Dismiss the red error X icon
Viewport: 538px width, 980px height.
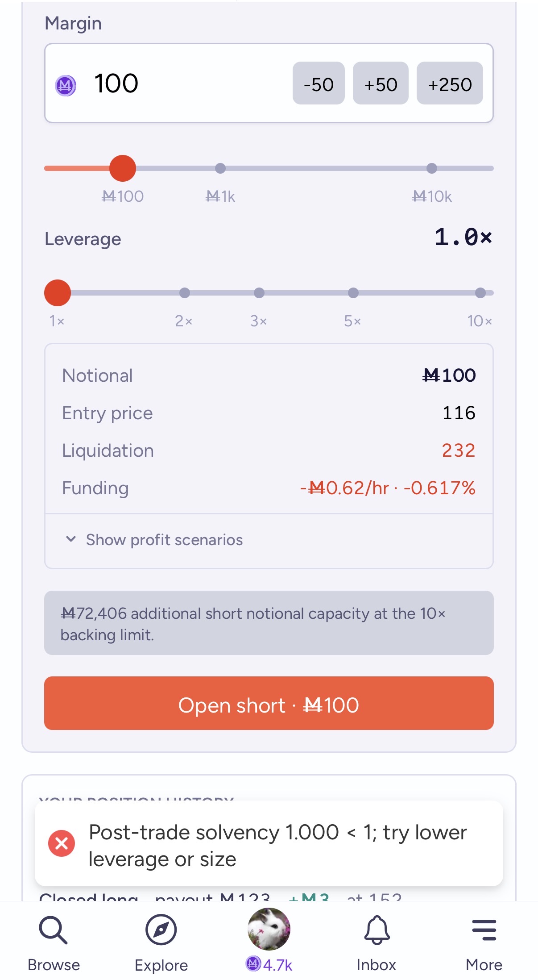(x=62, y=843)
